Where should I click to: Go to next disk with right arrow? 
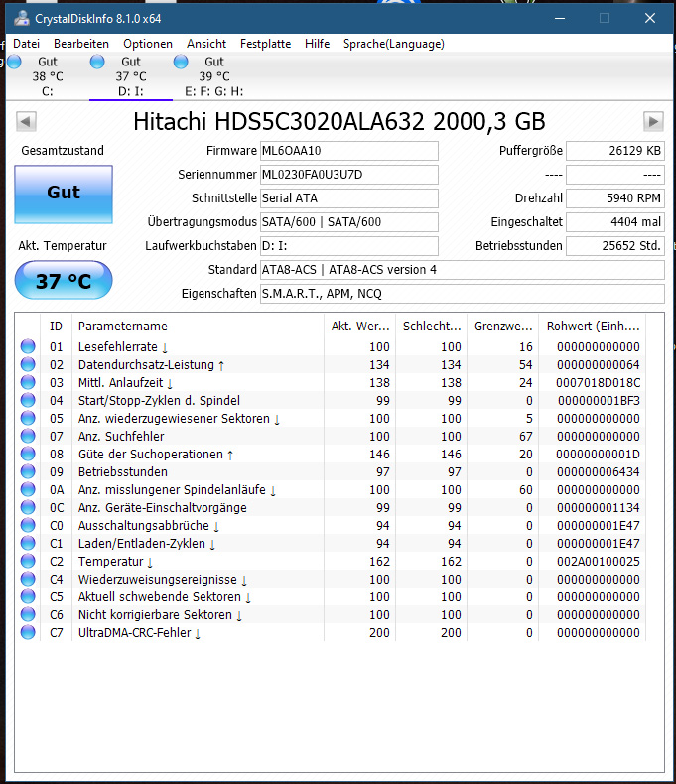(x=653, y=121)
